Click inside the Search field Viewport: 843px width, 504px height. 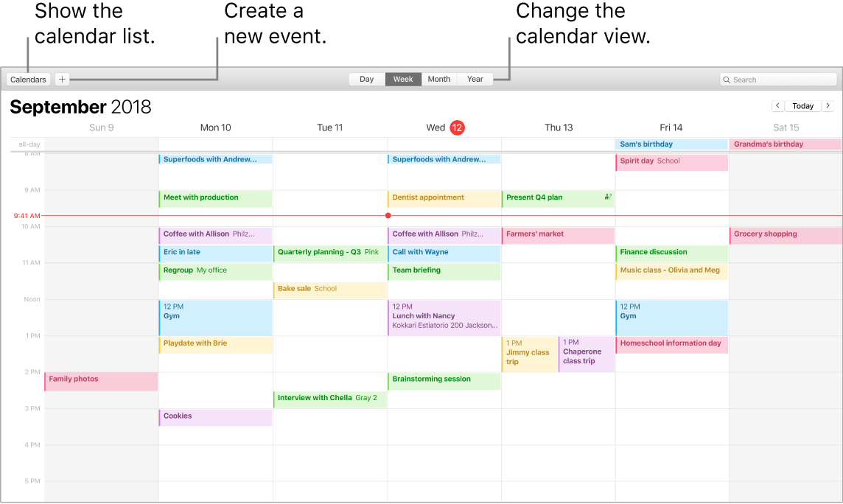click(x=777, y=79)
